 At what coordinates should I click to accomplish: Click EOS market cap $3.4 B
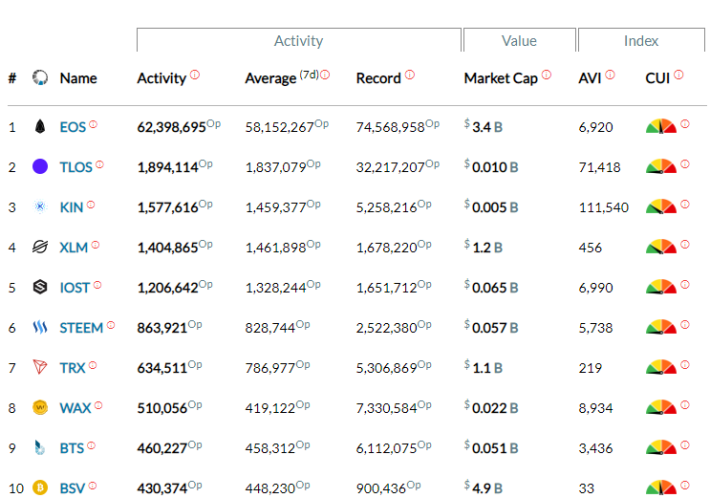(x=483, y=127)
